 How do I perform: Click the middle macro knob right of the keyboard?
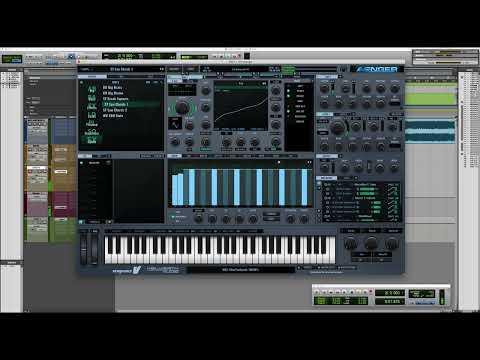[x=371, y=243]
